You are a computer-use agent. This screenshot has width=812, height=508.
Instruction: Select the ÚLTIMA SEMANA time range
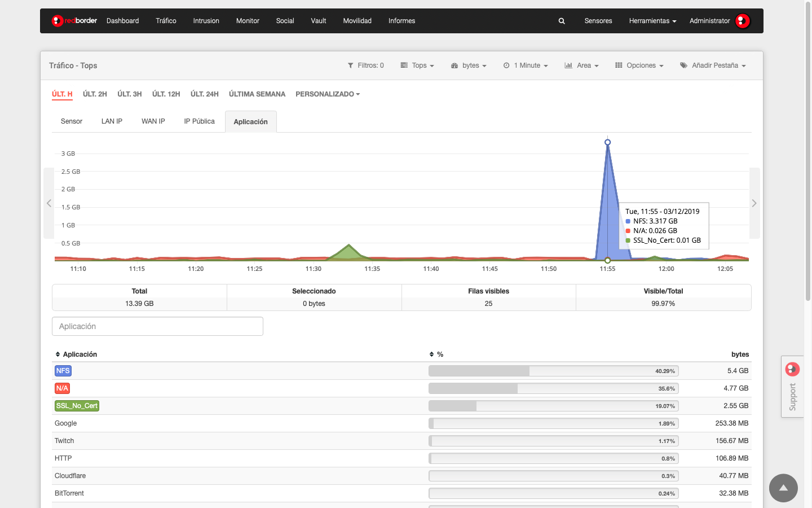point(257,94)
